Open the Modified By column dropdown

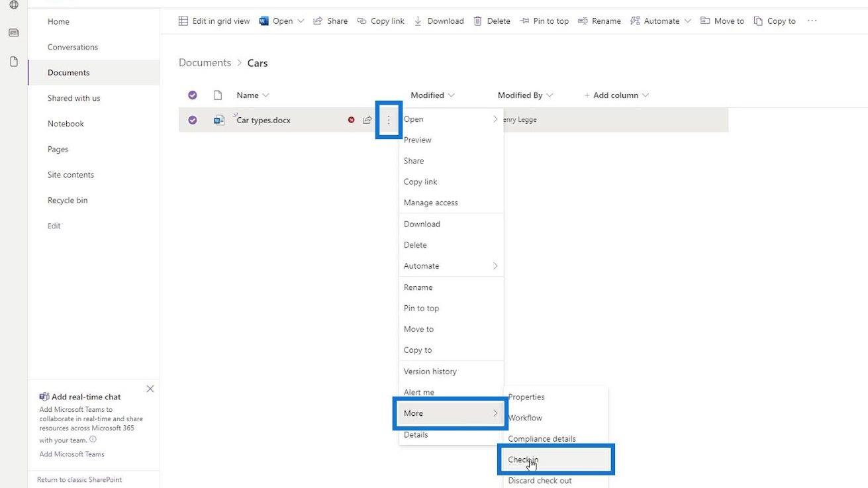(x=526, y=95)
